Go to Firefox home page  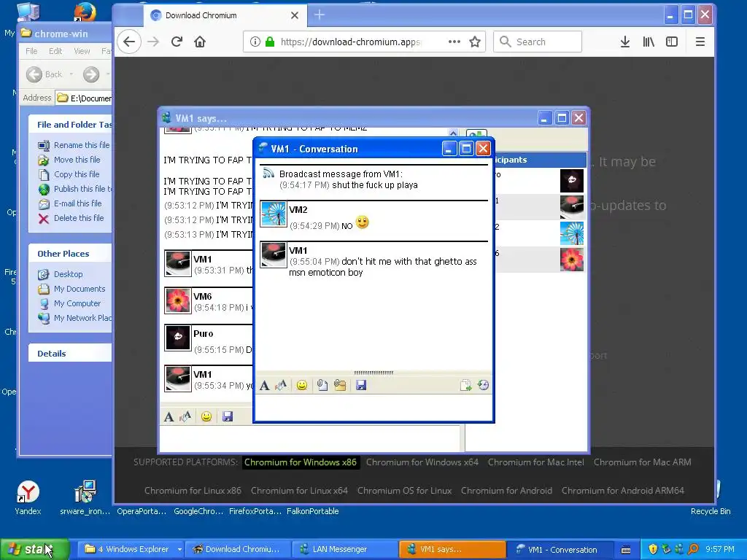pyautogui.click(x=200, y=42)
